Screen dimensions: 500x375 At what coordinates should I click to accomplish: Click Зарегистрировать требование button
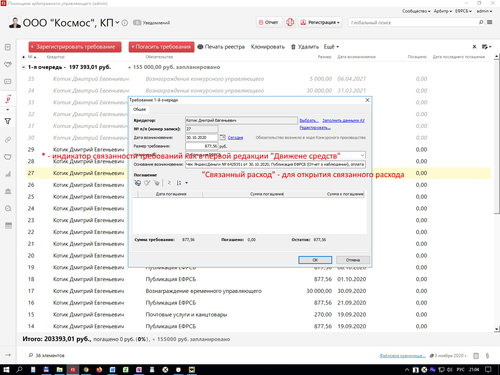pyautogui.click(x=75, y=47)
